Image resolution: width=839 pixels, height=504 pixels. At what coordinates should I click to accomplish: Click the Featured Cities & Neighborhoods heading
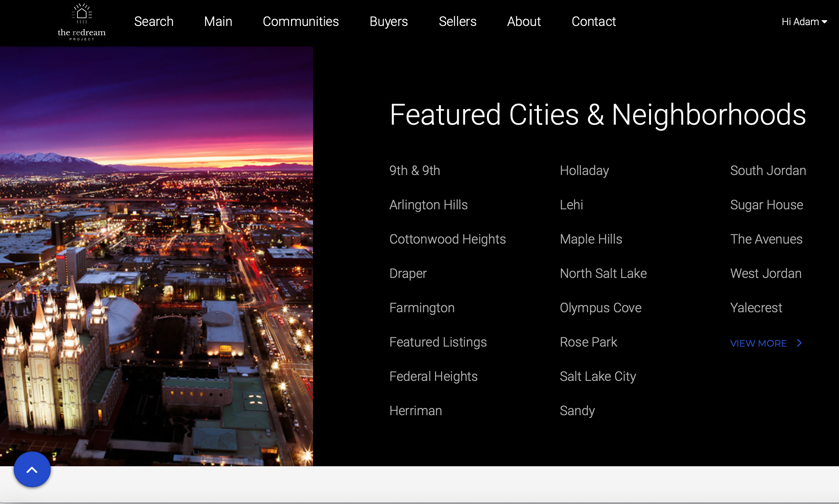[598, 114]
